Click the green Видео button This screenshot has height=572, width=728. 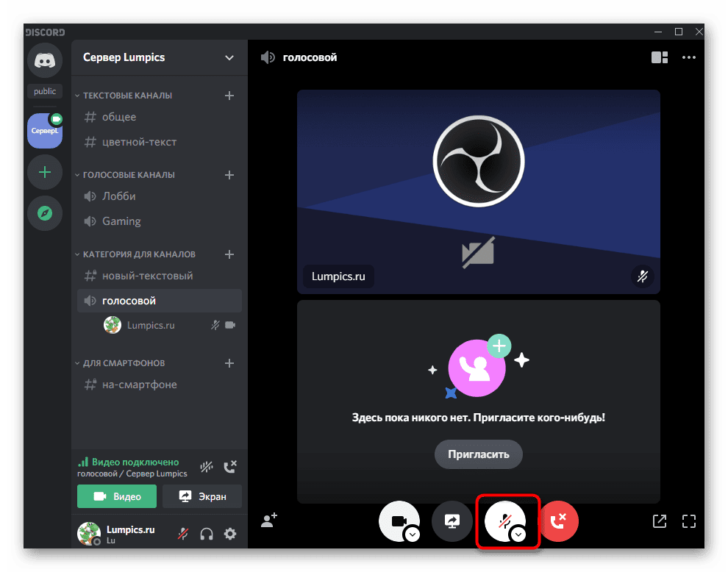click(x=117, y=497)
